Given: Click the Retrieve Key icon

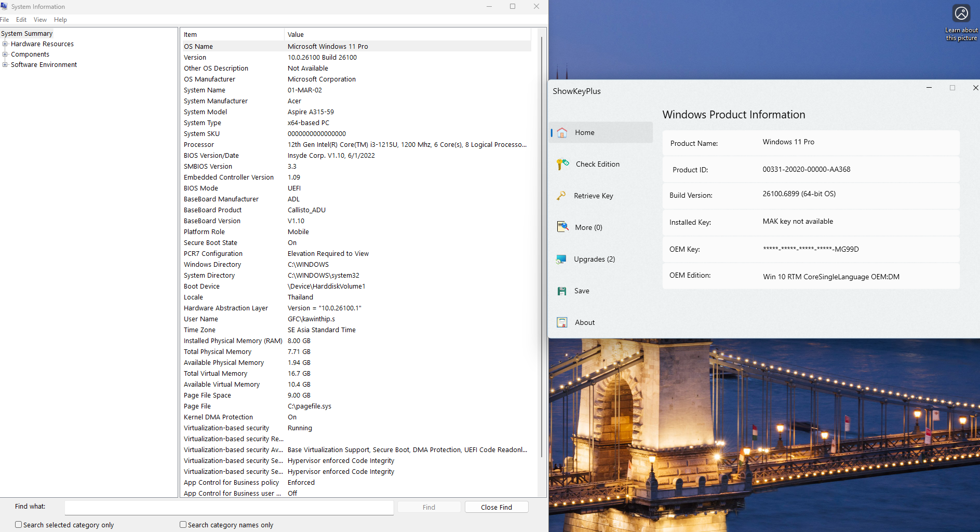Looking at the screenshot, I should pyautogui.click(x=561, y=196).
